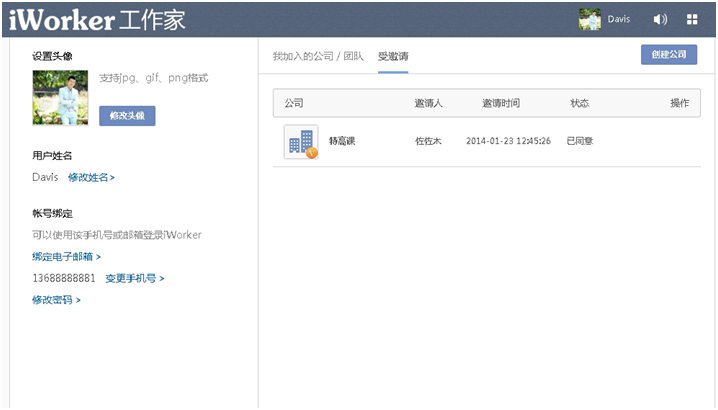
Task: Click the 公司 column header
Action: 294,103
